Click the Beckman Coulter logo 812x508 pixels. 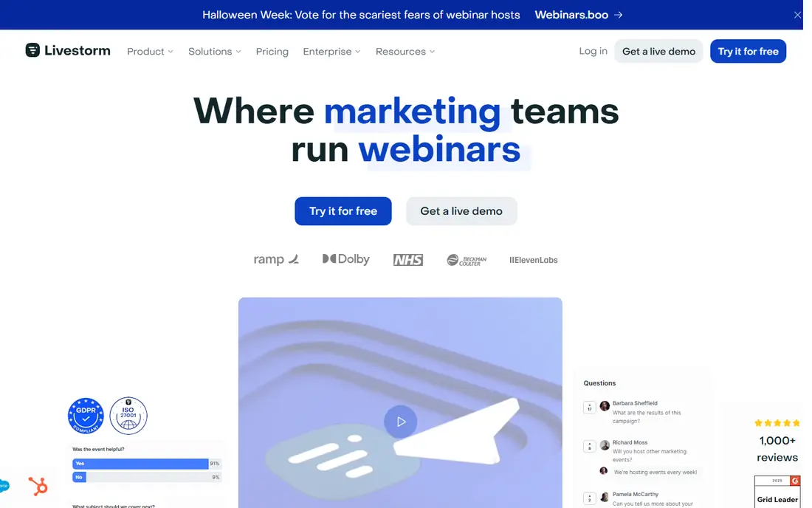coord(467,260)
